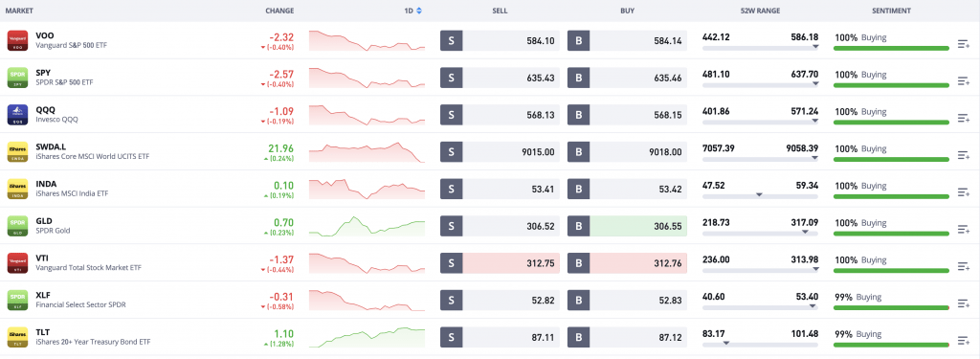Open the list options icon for VOO

[963, 44]
